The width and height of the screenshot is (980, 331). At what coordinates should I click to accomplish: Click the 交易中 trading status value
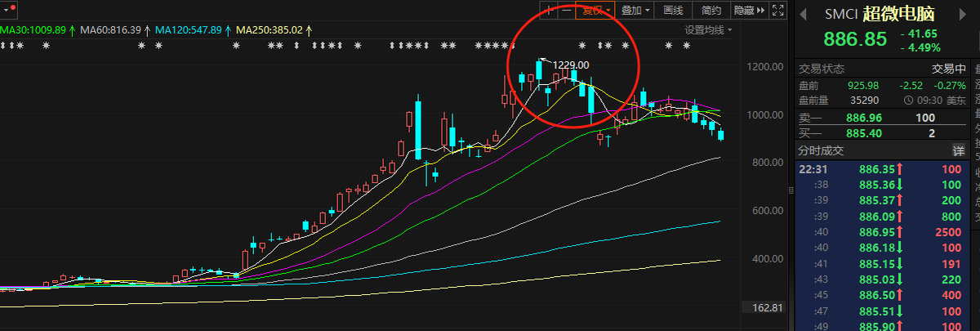point(949,69)
